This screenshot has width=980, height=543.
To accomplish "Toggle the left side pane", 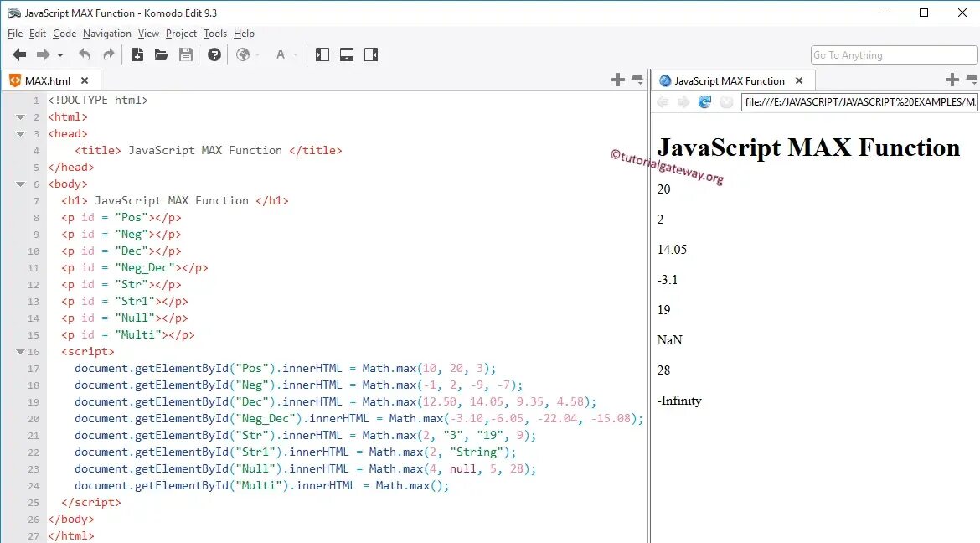I will tap(322, 55).
